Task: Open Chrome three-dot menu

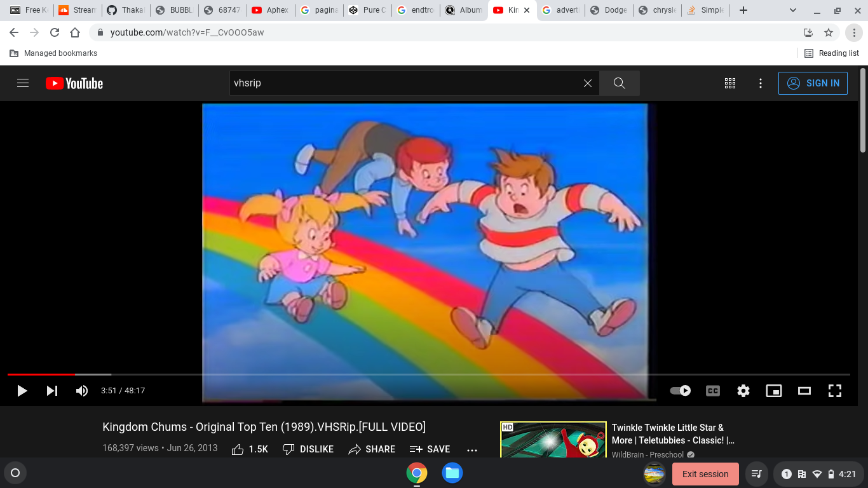Action: click(x=854, y=32)
